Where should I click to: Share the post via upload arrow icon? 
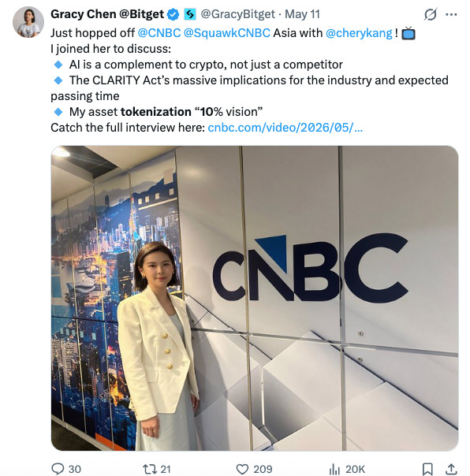451,469
